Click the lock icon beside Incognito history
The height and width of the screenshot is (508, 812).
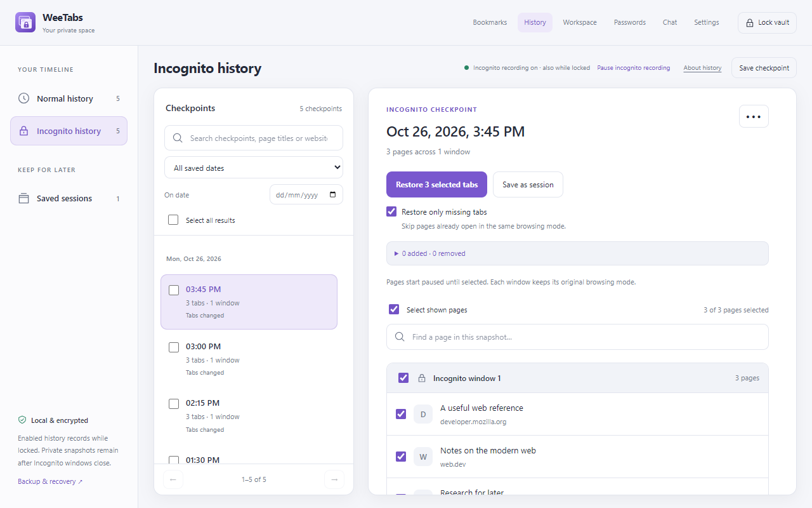pyautogui.click(x=23, y=131)
